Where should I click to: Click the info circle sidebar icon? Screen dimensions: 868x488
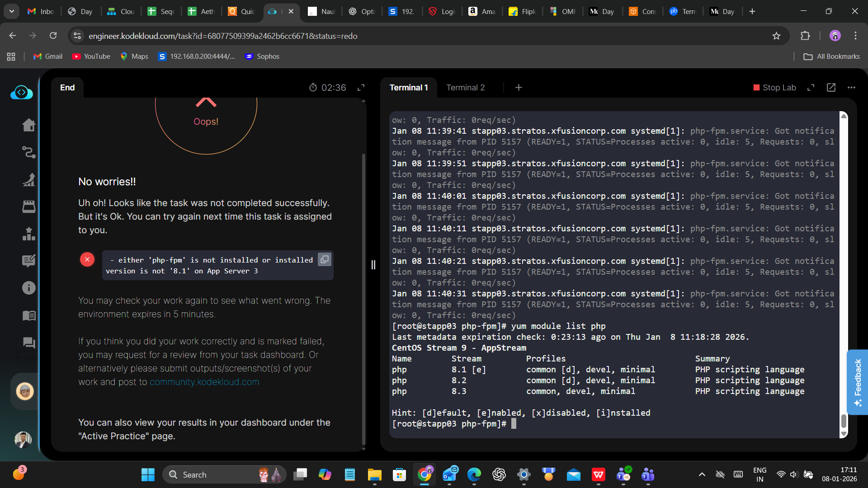(x=28, y=288)
